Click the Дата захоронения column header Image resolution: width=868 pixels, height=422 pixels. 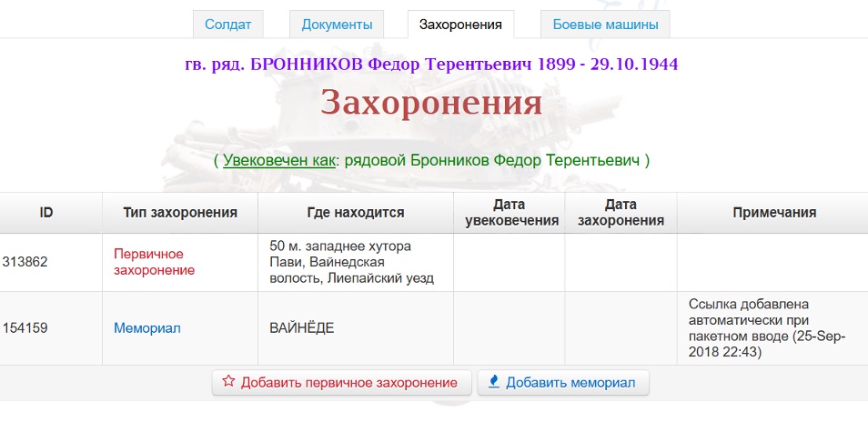pos(621,213)
